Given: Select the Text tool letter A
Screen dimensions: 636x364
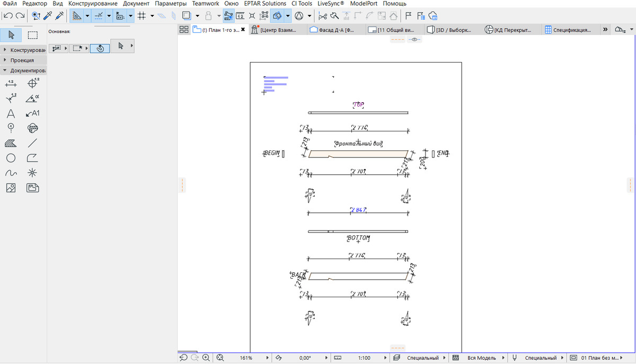Looking at the screenshot, I should (x=11, y=113).
